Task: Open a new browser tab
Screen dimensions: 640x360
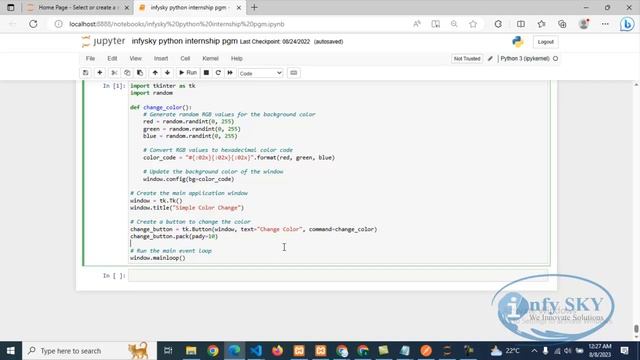Action: (x=254, y=7)
